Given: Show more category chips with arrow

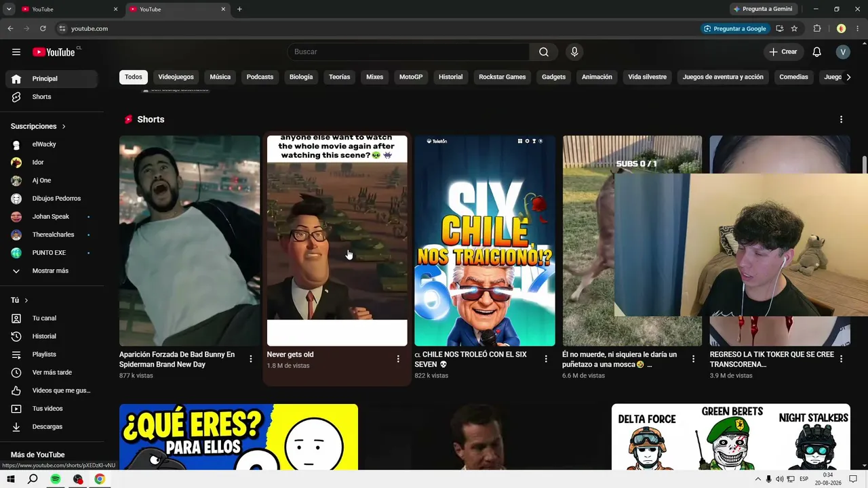Looking at the screenshot, I should [848, 77].
